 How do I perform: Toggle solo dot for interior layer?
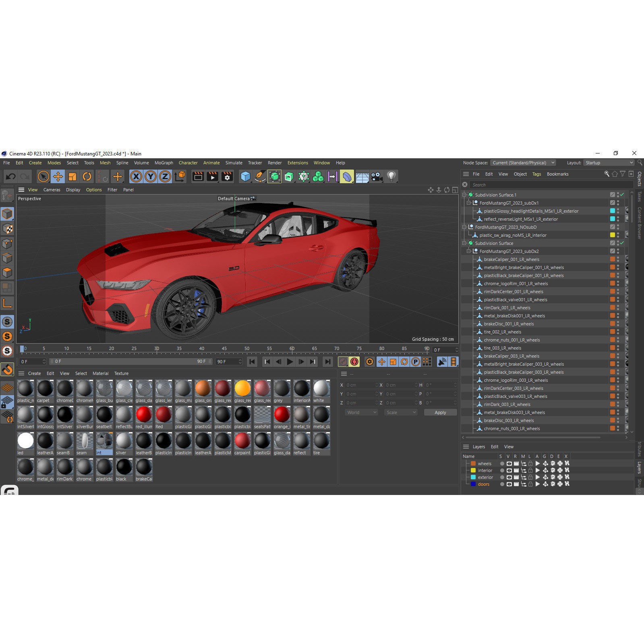502,470
